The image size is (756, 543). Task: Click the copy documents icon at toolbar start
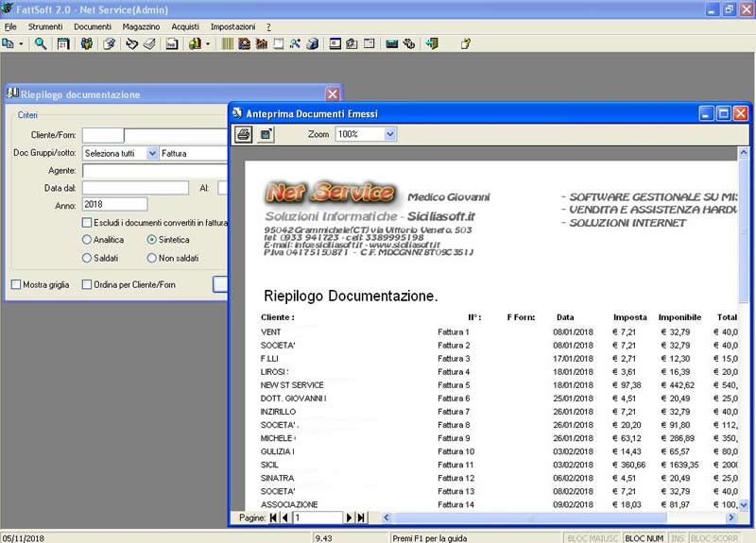point(9,43)
